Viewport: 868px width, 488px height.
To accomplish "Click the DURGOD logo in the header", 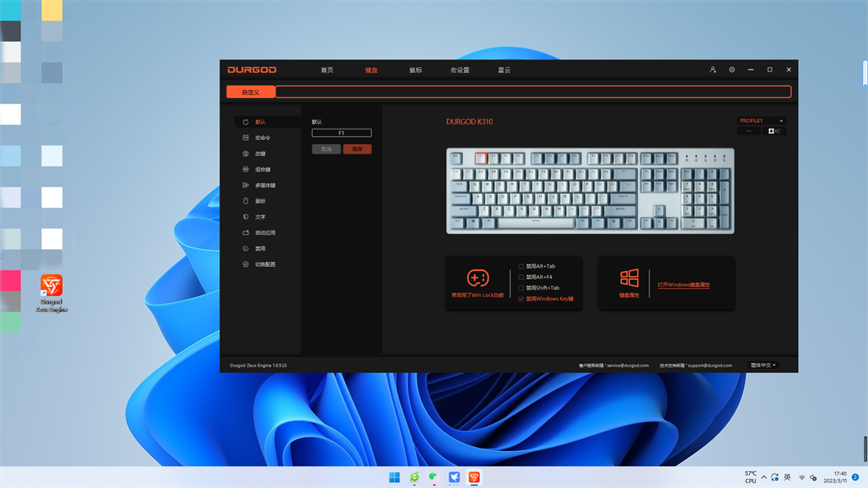I will click(252, 70).
